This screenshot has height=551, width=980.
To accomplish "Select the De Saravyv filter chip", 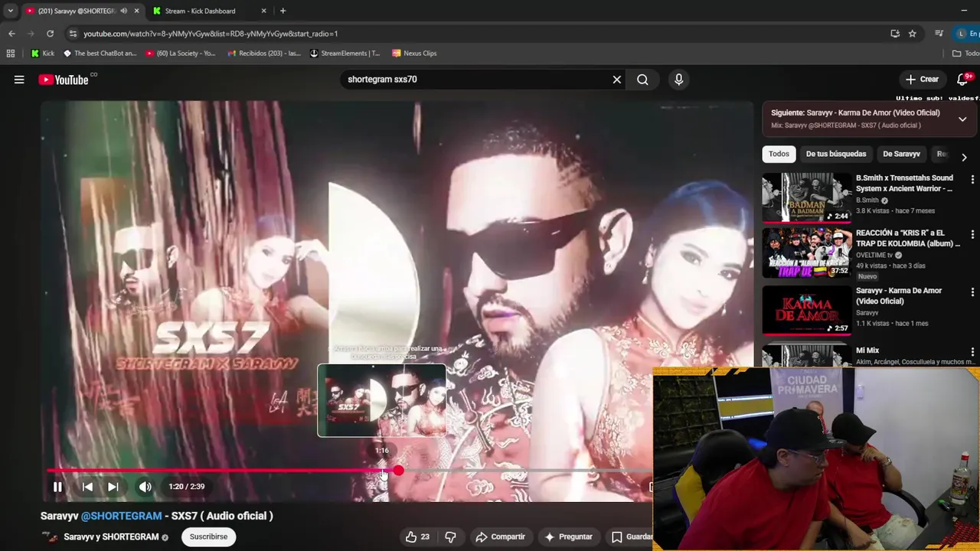I will click(x=901, y=154).
